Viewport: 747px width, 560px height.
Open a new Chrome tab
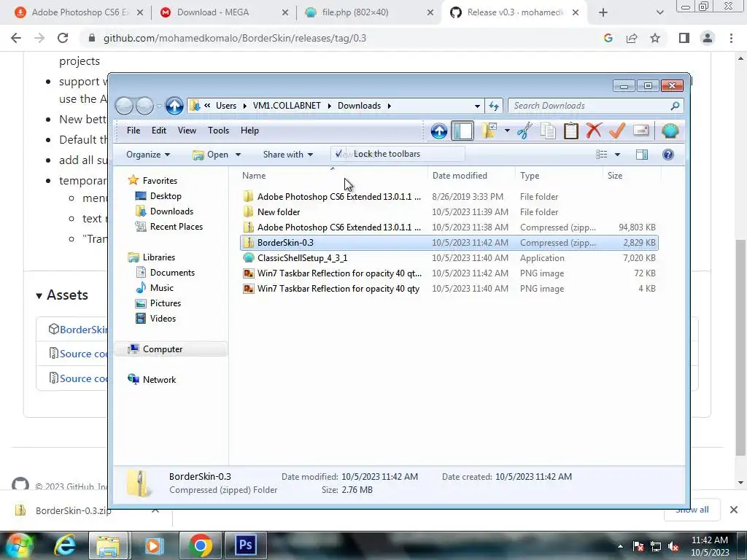click(x=603, y=12)
